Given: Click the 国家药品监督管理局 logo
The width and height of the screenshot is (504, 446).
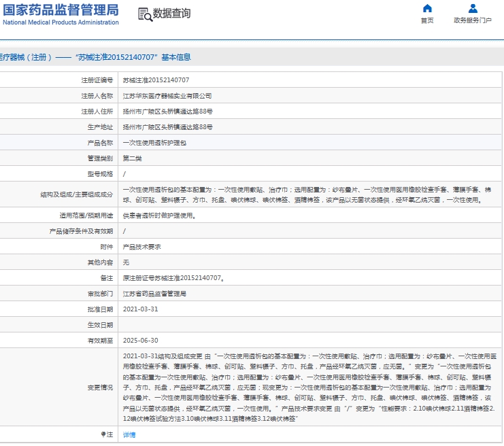Looking at the screenshot, I should (61, 10).
